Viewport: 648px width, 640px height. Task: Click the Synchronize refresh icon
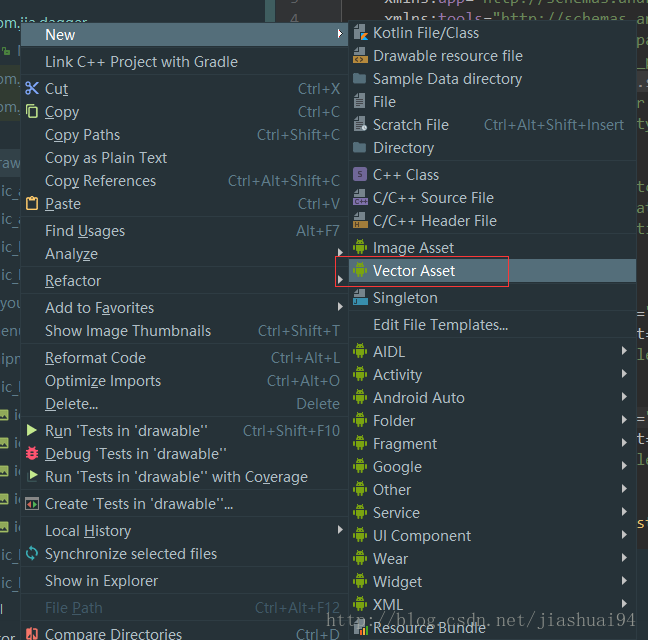(x=32, y=554)
